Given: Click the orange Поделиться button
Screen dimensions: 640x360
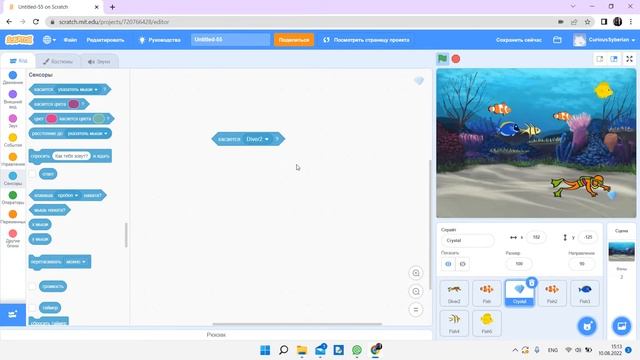Looking at the screenshot, I should coord(294,40).
